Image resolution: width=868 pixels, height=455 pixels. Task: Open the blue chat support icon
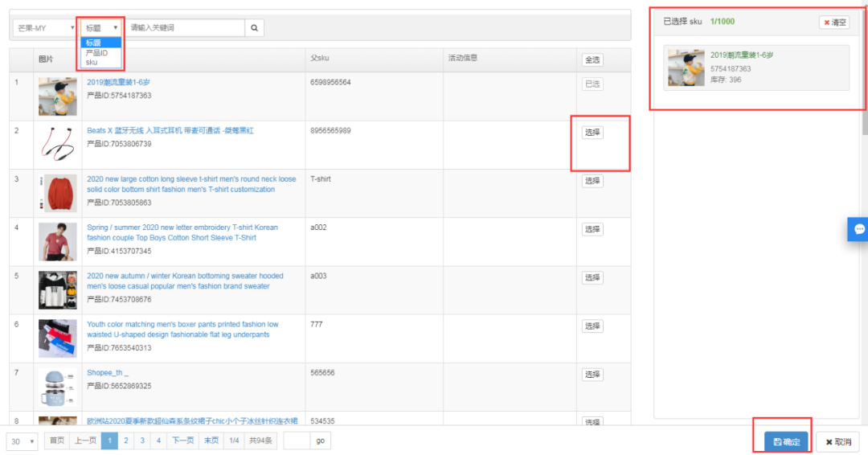(x=858, y=229)
